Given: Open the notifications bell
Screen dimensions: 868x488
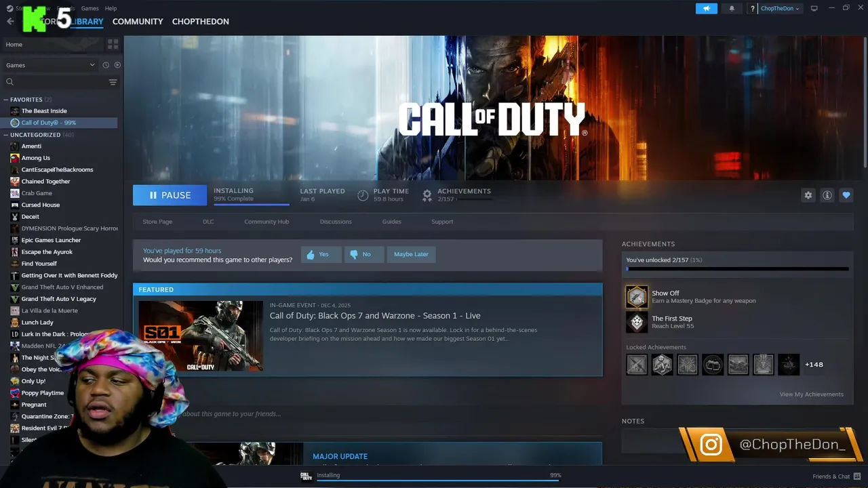Looking at the screenshot, I should (x=732, y=9).
